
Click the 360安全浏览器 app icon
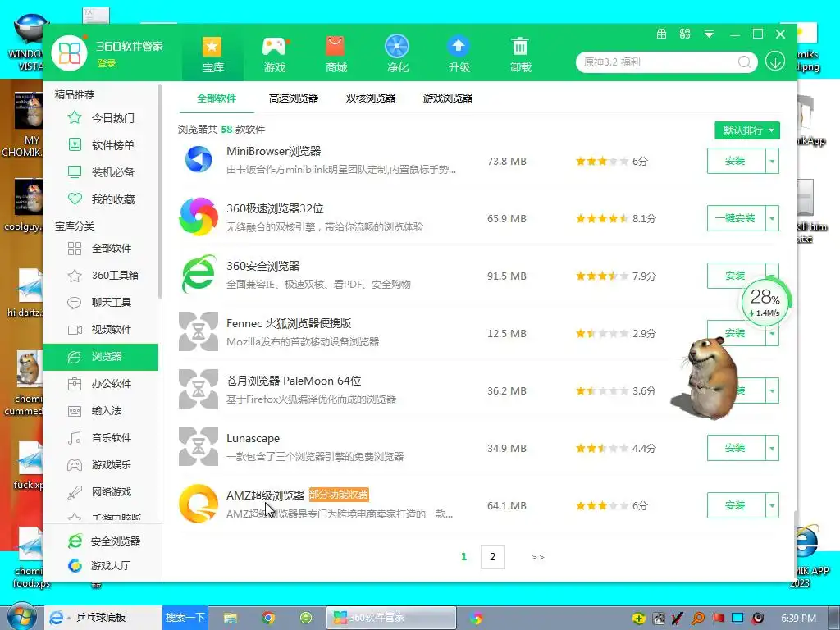[199, 274]
